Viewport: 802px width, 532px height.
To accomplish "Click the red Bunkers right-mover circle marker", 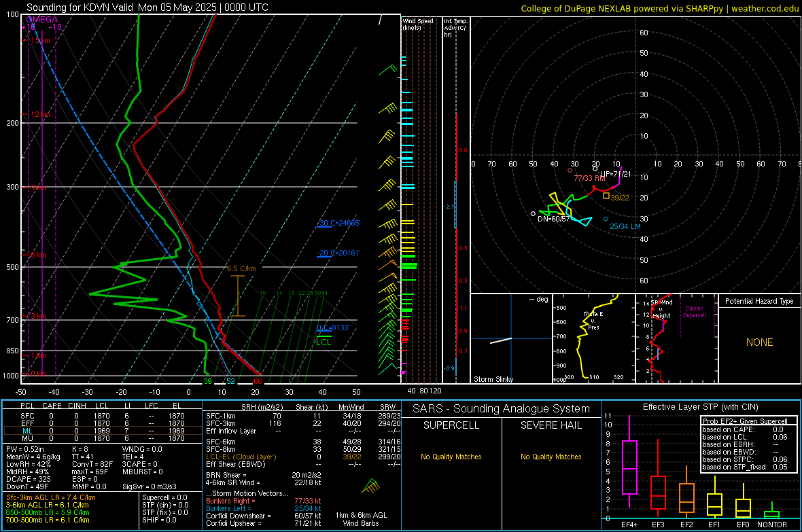I will (x=570, y=171).
